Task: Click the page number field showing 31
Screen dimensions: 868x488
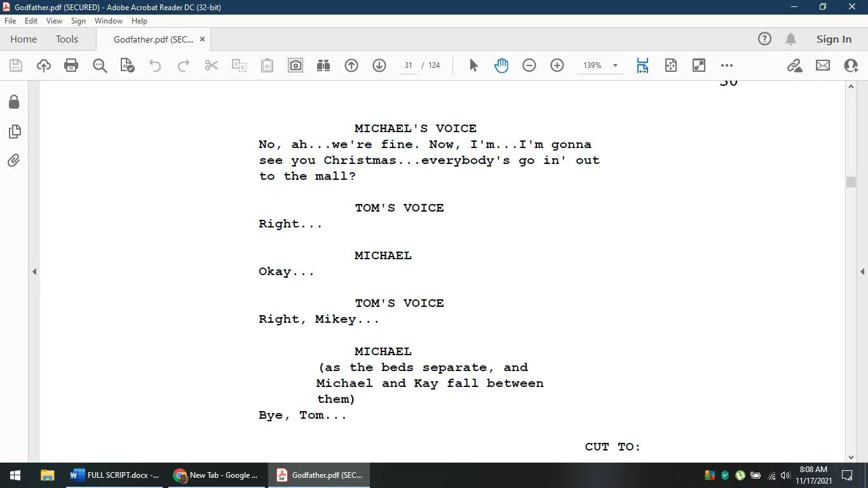Action: click(409, 65)
